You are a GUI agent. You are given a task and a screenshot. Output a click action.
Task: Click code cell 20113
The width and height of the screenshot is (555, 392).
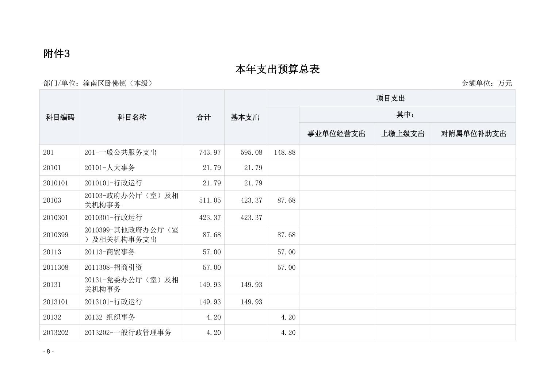pos(60,252)
